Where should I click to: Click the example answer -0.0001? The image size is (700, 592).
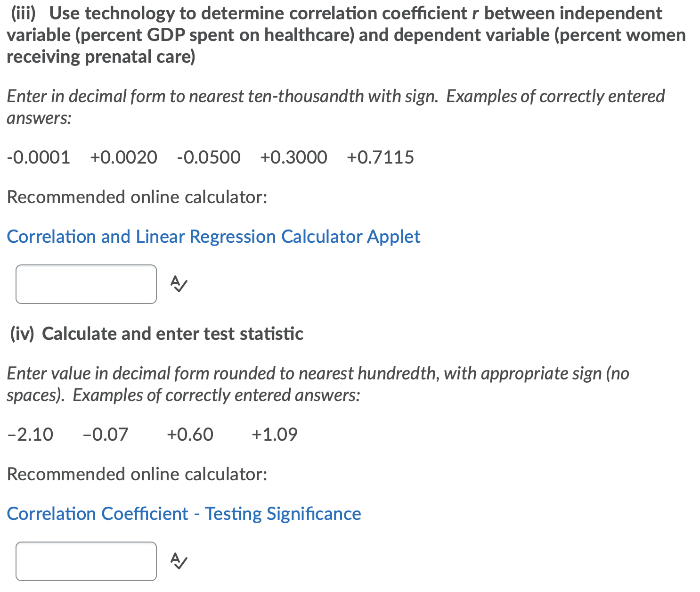(39, 157)
